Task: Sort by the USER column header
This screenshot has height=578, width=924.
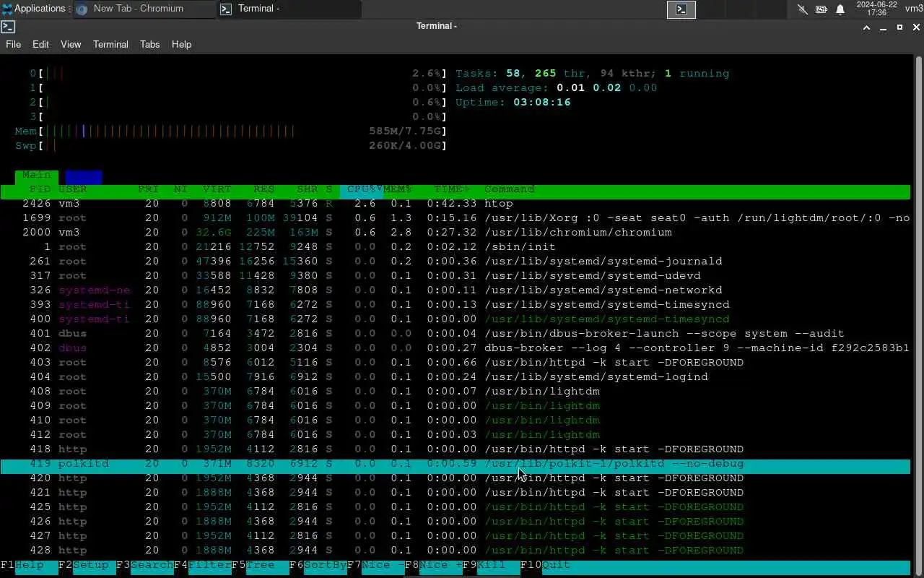Action: (x=73, y=189)
